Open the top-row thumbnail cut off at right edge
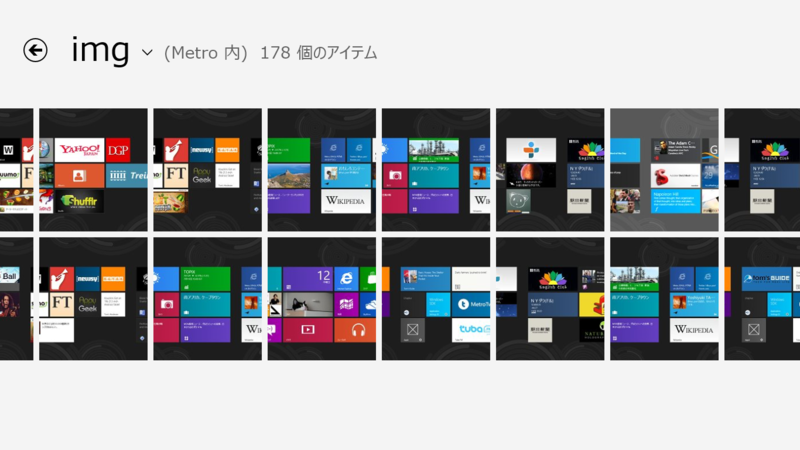Image resolution: width=800 pixels, height=450 pixels. [x=762, y=170]
